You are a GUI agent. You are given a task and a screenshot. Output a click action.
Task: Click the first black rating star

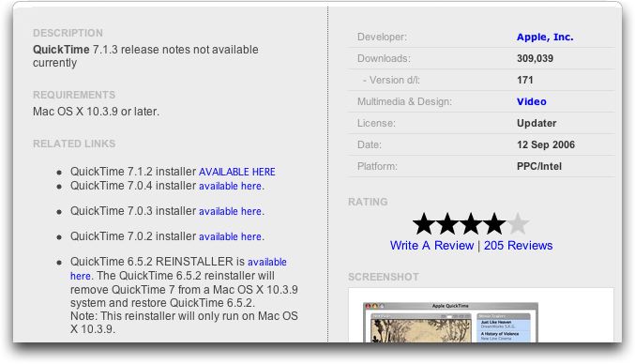click(x=424, y=224)
